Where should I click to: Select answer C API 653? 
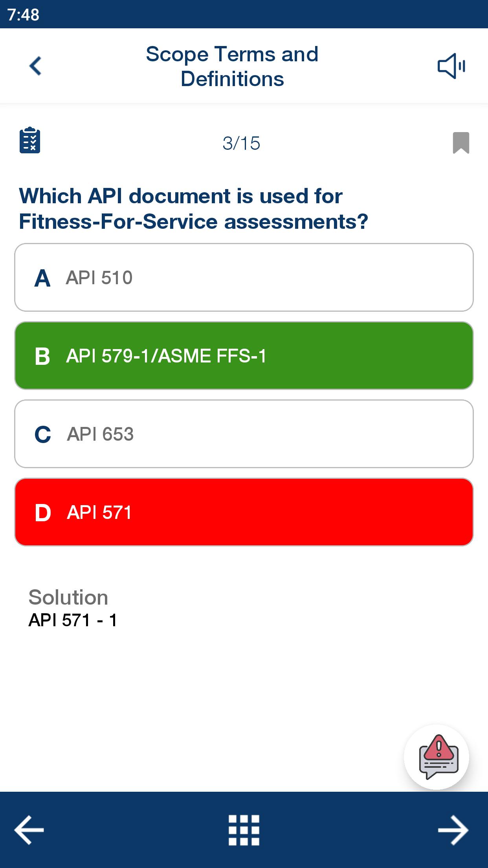click(x=244, y=434)
